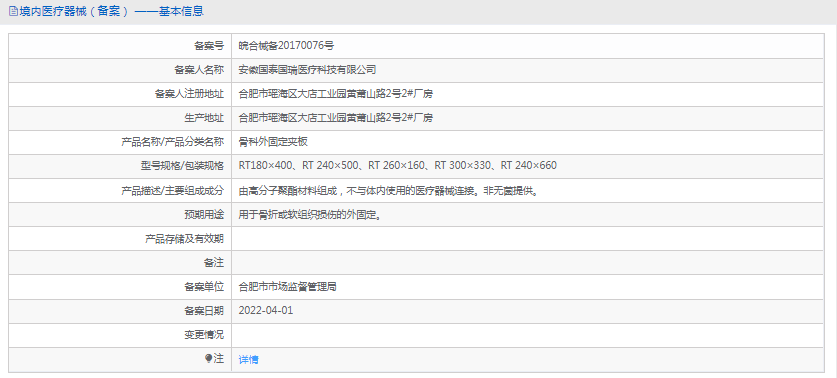Viewport: 837px width, 378px height.
Task: Click the 备案人名称 row label
Action: [199, 69]
